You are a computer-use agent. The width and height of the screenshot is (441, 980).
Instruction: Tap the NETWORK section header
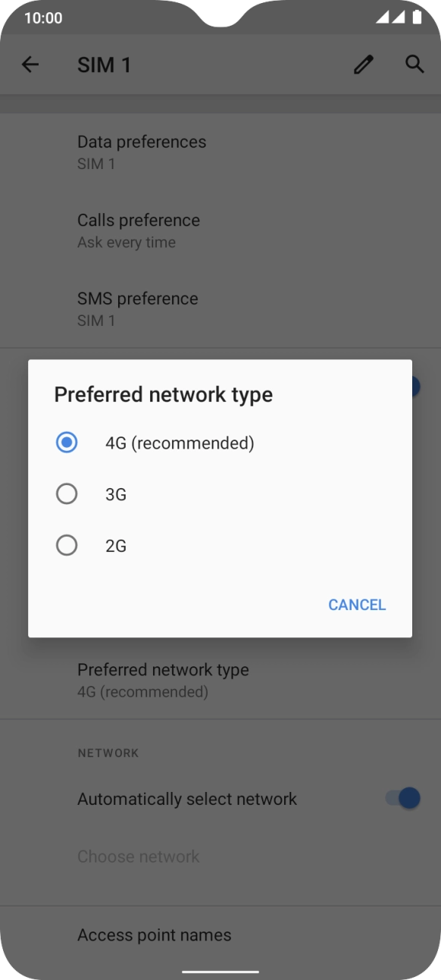[108, 753]
